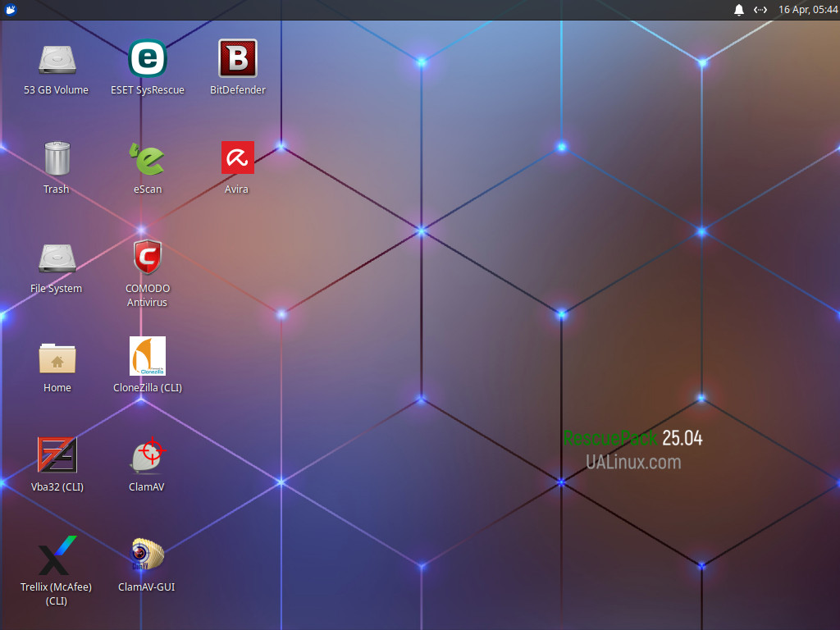Open the Avira red icon
The image size is (840, 630).
237,157
